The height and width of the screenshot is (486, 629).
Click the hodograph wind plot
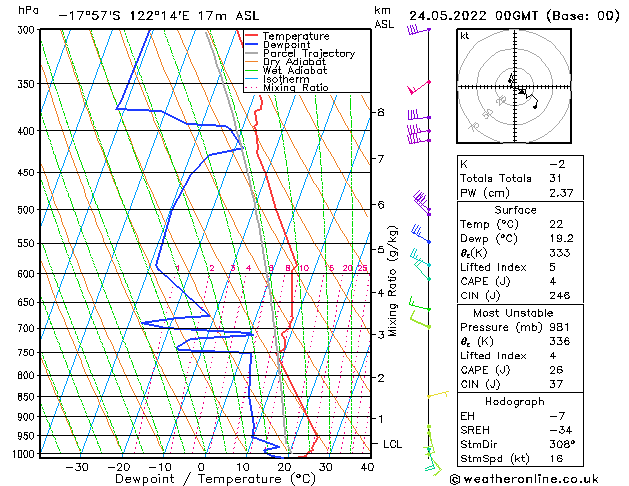514,86
